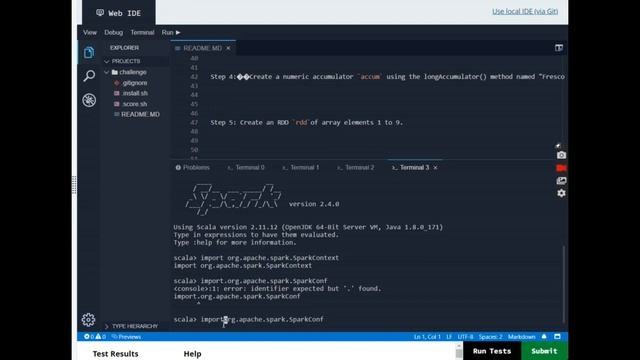Click the camera screenshot icon
Image resolution: width=640 pixels, height=360 pixels.
pyautogui.click(x=561, y=155)
